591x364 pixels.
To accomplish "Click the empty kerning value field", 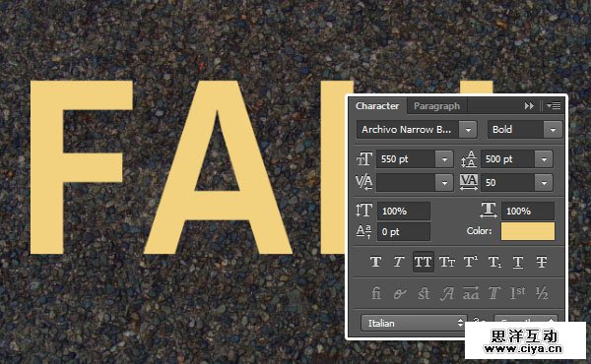I will tap(406, 183).
